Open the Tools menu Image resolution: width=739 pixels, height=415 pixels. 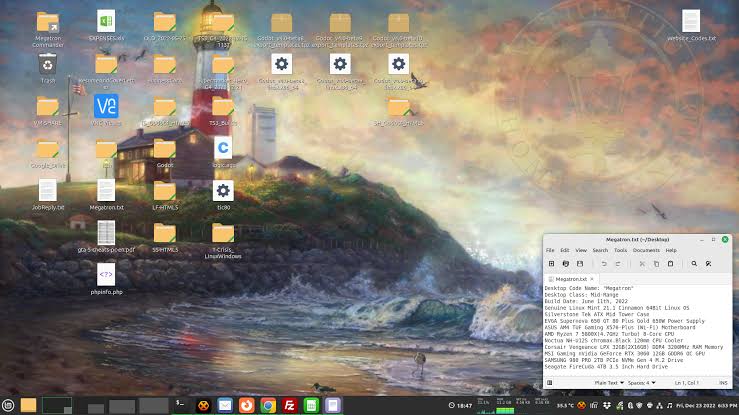[x=620, y=250]
